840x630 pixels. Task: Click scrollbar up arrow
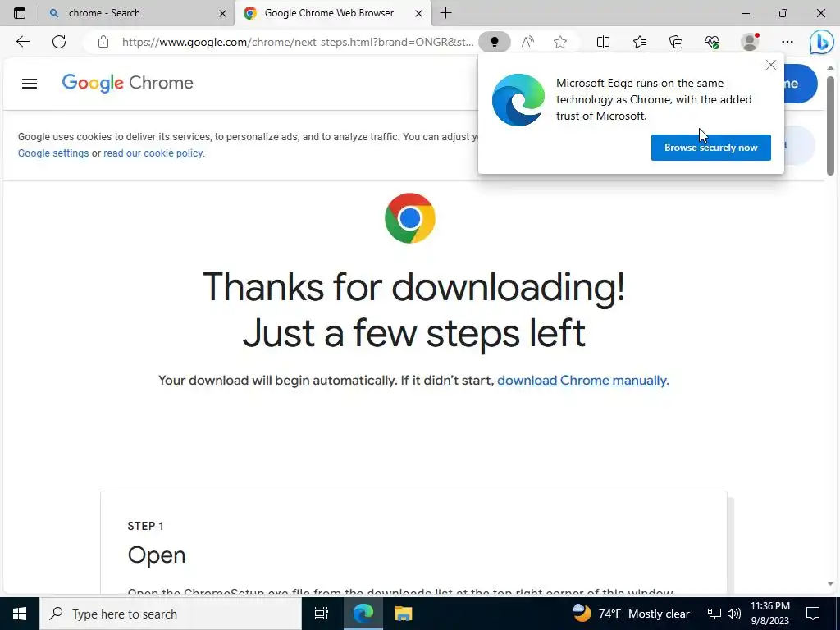coord(830,68)
